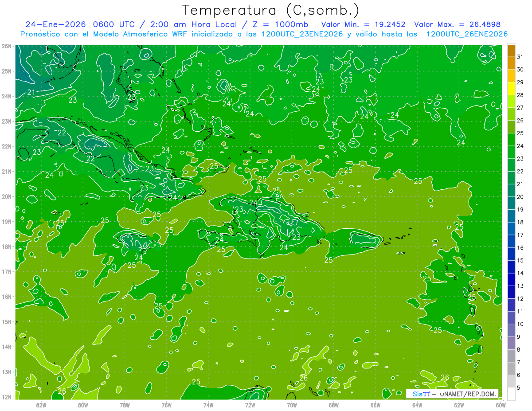Click the legend swatch between 23 and 24
The image size is (532, 411).
pos(511,153)
